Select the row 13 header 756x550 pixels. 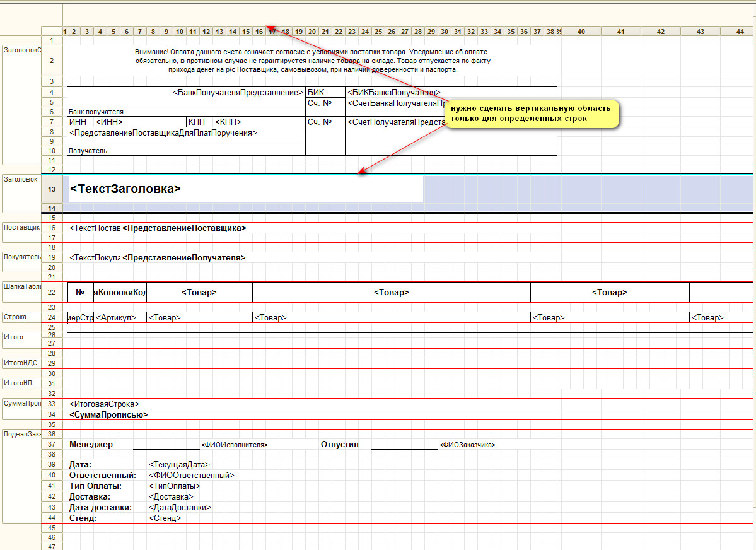coord(52,189)
